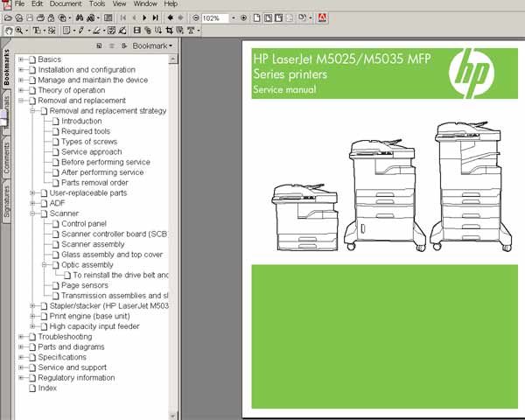Select the Article tool

(158, 31)
